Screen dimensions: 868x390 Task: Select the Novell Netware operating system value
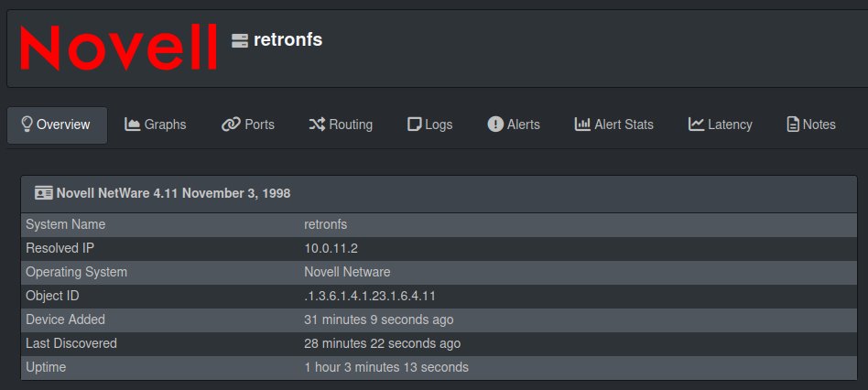click(x=347, y=272)
